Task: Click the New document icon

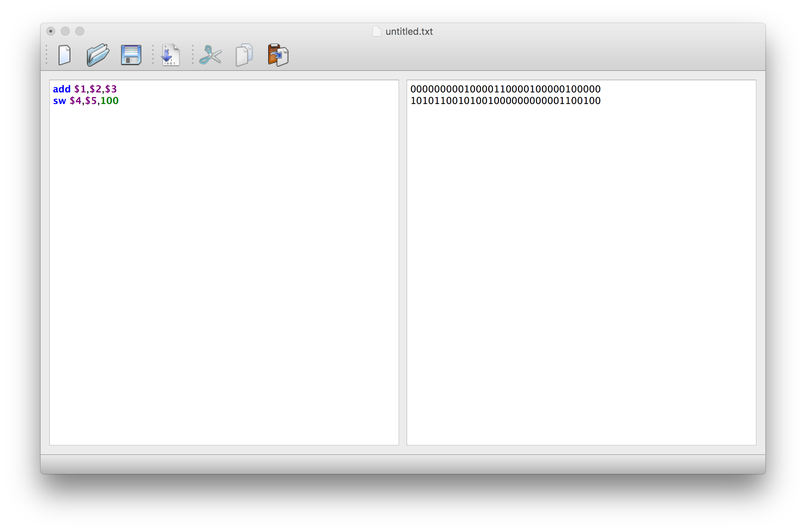Action: pyautogui.click(x=65, y=55)
